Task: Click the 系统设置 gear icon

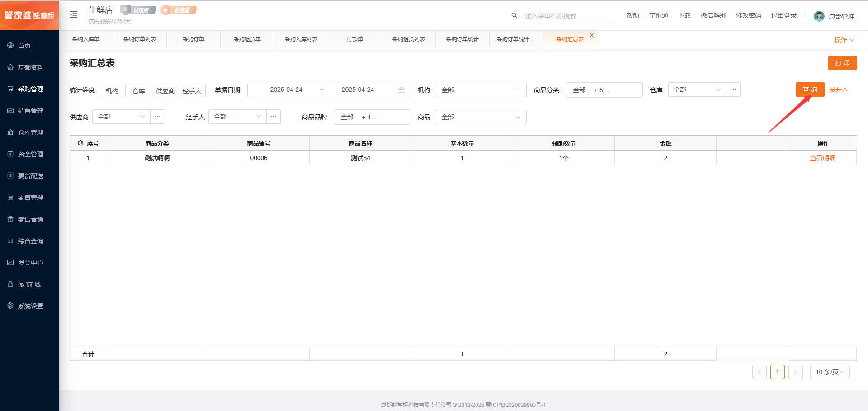Action: (10, 306)
